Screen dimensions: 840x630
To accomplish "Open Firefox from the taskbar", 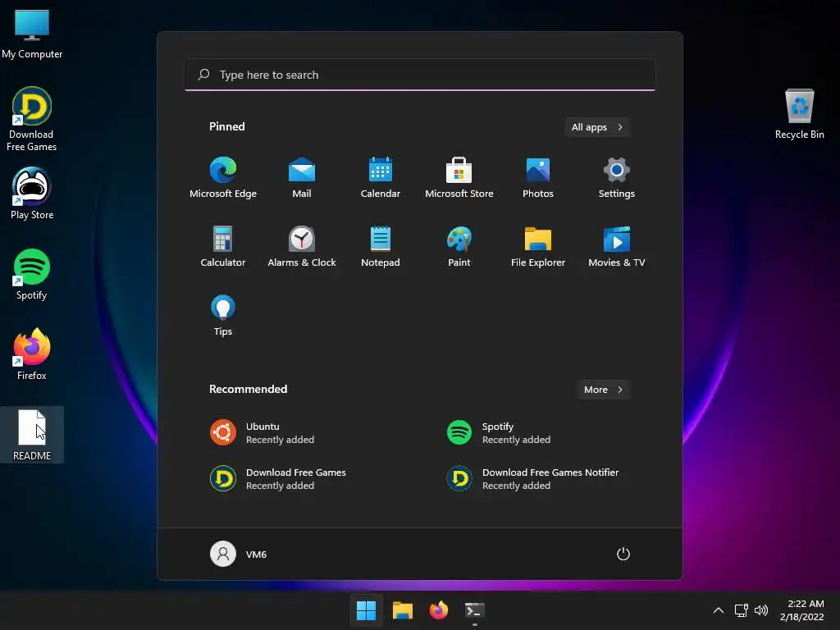I will (439, 610).
